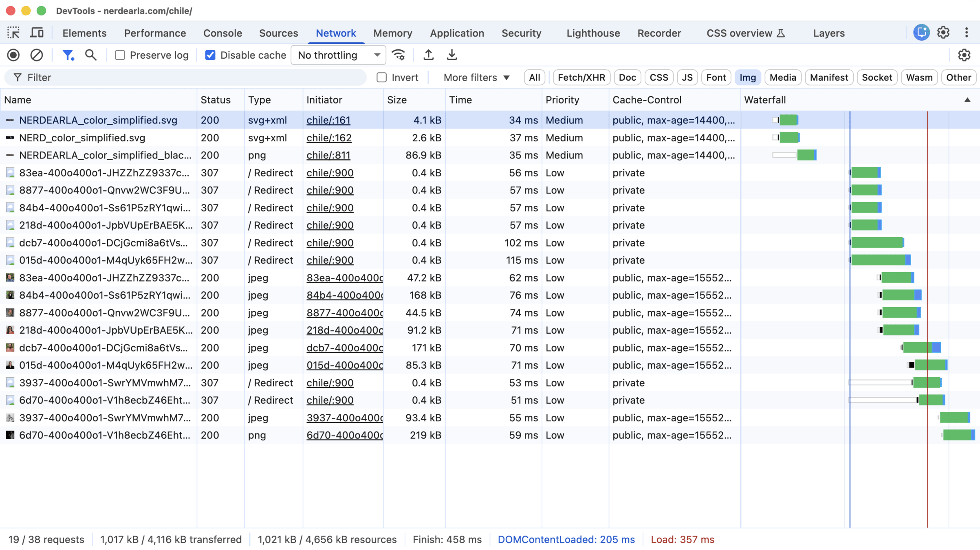Import HAR file upload icon
The width and height of the screenshot is (980, 550).
click(x=428, y=55)
